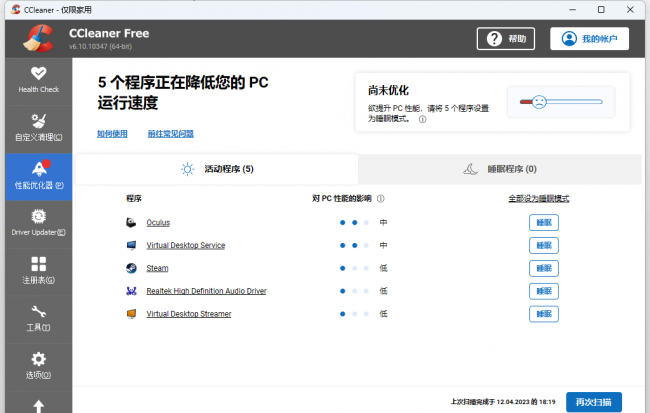Open the FAQ (前往常见问题) link
Viewport: 650px width, 413px height.
(x=171, y=134)
